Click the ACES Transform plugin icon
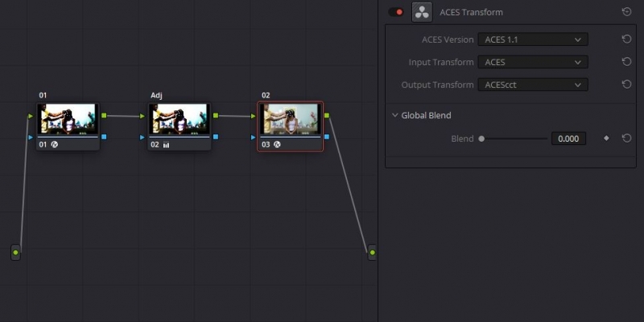The width and height of the screenshot is (644, 322). [x=422, y=12]
